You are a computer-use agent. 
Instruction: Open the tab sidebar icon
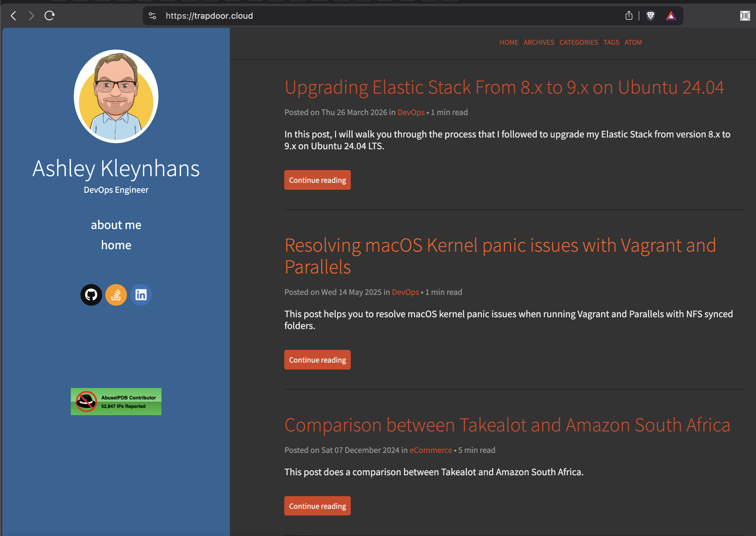[745, 15]
